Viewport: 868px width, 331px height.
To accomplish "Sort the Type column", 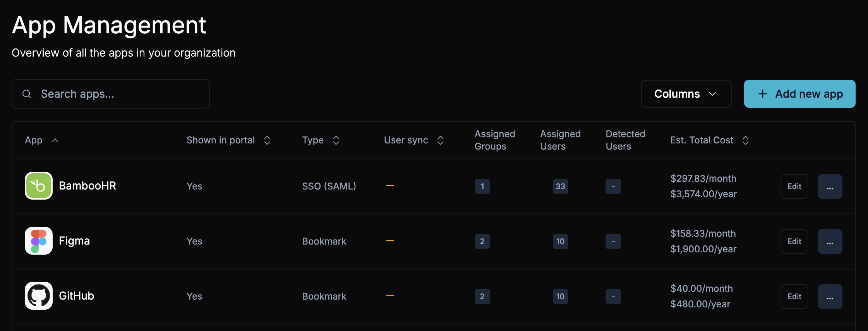I will pos(336,140).
